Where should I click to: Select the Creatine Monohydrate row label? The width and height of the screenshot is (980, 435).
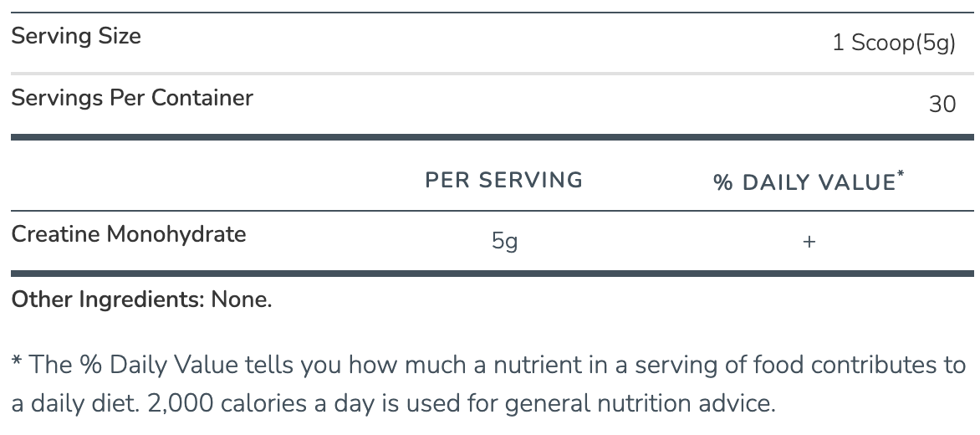(x=129, y=233)
